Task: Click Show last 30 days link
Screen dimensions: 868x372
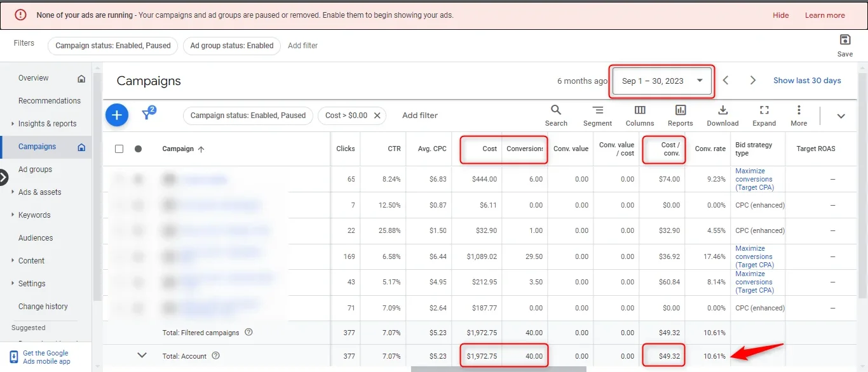Action: 807,81
